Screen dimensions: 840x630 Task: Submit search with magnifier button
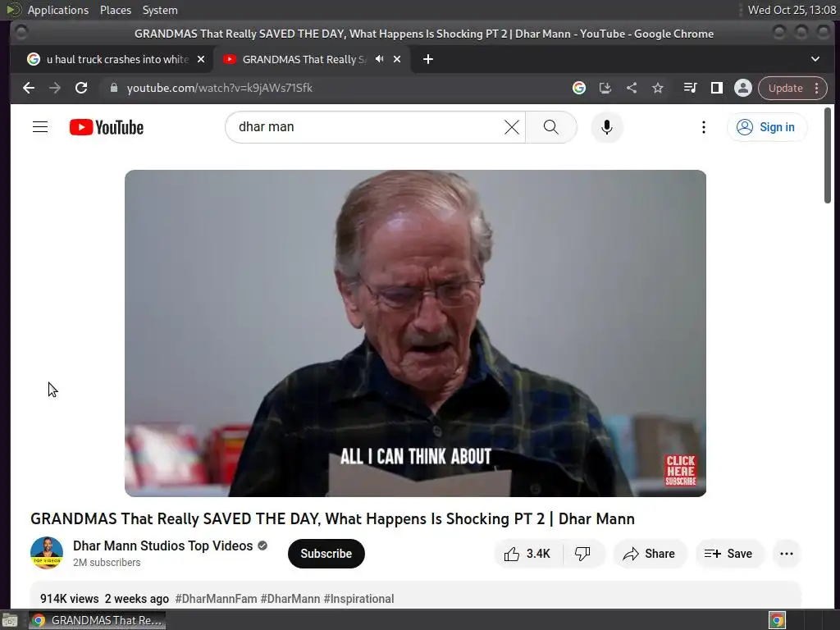[x=550, y=127]
